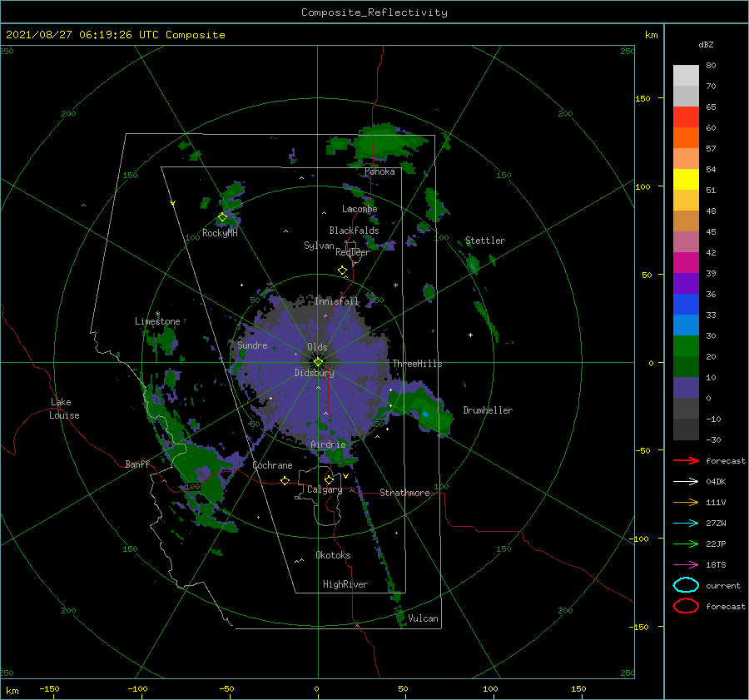Screen dimensions: 749x700
Task: Click the blue high-reflectivity cell near Drumheller
Action: (x=425, y=414)
